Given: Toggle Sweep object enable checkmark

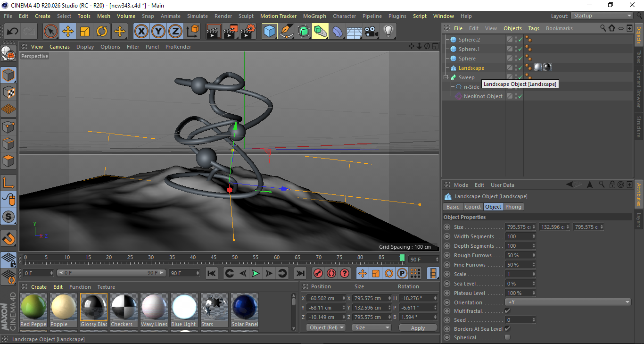Looking at the screenshot, I should tap(520, 77).
